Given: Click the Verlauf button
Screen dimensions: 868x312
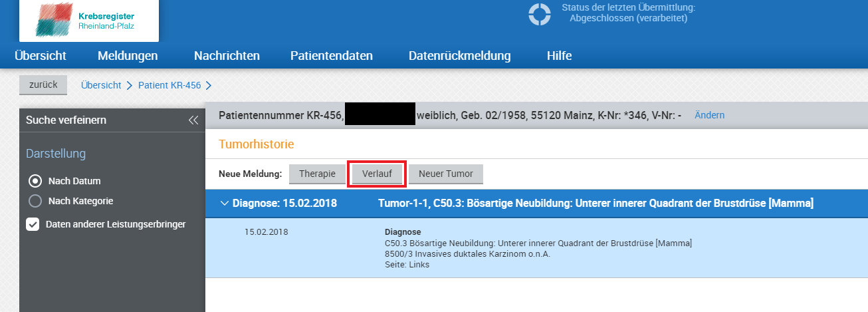Looking at the screenshot, I should point(377,174).
